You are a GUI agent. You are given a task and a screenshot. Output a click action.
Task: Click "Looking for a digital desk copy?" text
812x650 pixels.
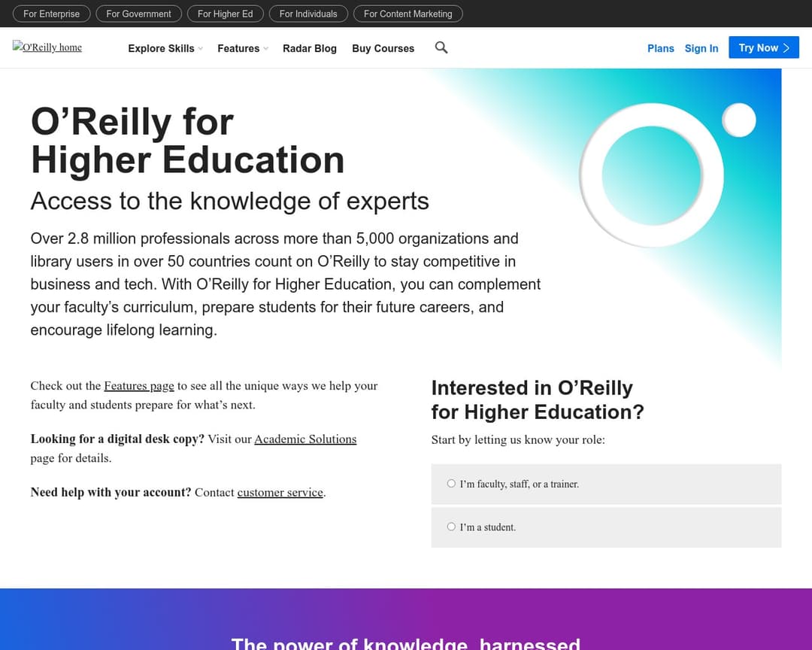(x=117, y=439)
